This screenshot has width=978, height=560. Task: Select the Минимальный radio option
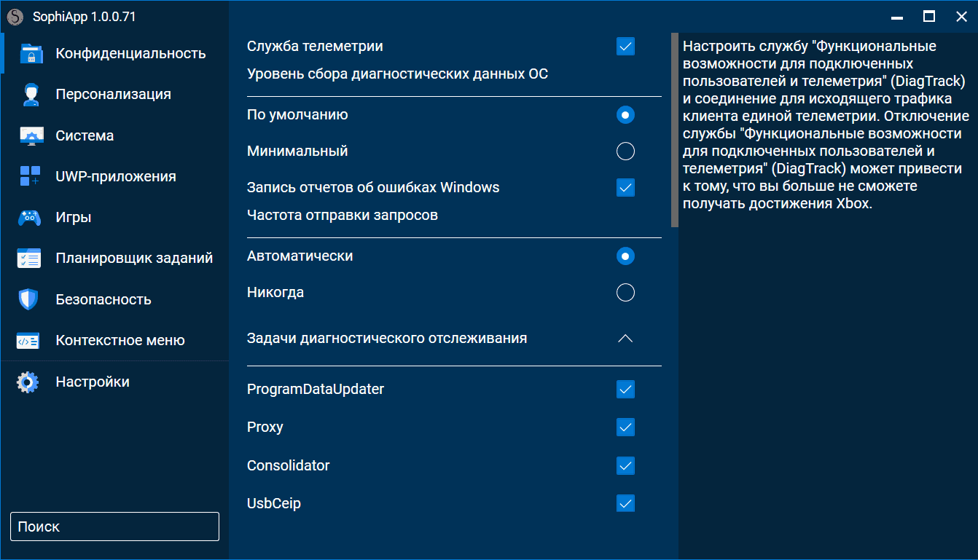point(625,151)
